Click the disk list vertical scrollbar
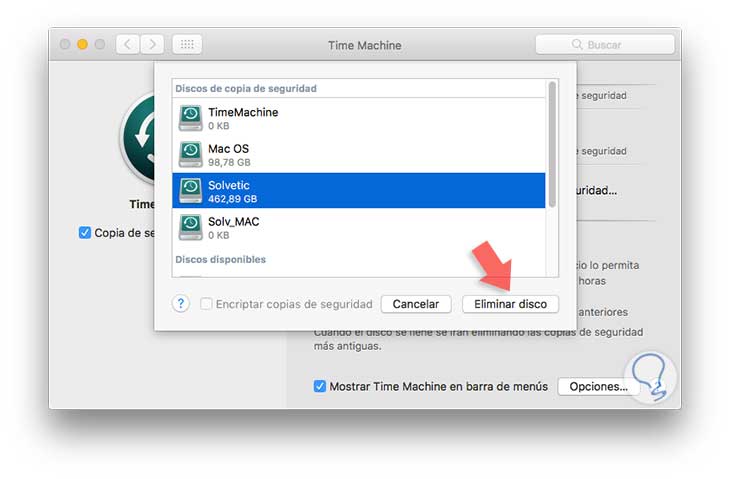Viewport: 730px width, 479px height. coord(552,144)
